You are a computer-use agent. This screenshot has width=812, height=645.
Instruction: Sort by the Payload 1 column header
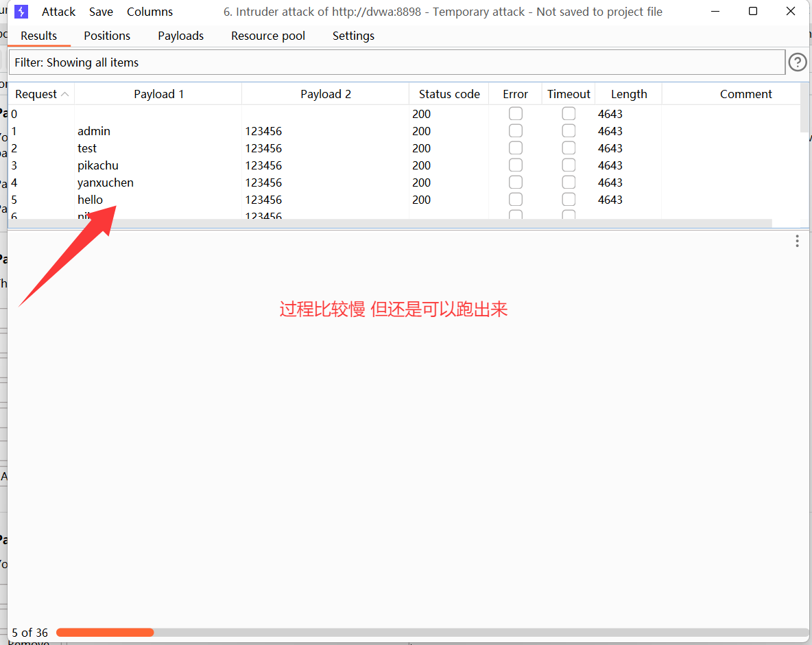(158, 94)
